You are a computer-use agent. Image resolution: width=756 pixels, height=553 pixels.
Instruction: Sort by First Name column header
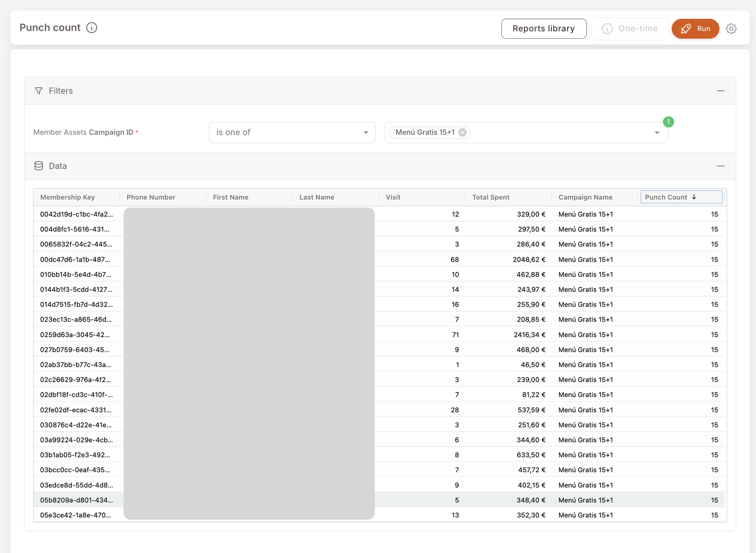pos(231,197)
